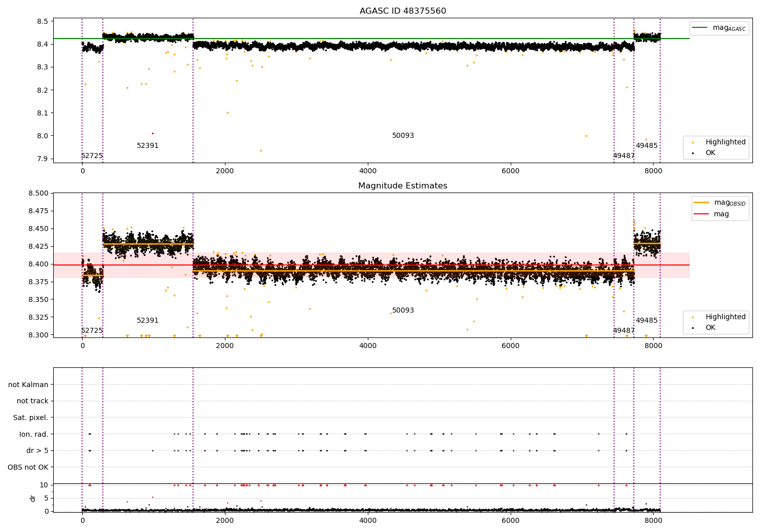Click the 7.9 y-axis tick label
The image size is (760, 532).
point(43,159)
